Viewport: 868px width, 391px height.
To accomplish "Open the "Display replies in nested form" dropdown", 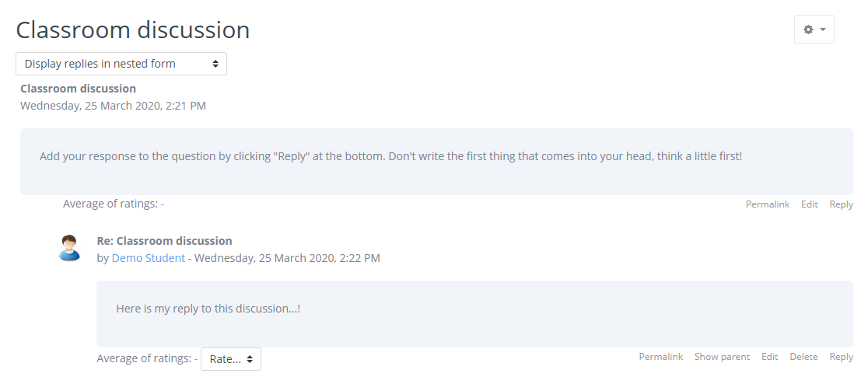I will (121, 64).
